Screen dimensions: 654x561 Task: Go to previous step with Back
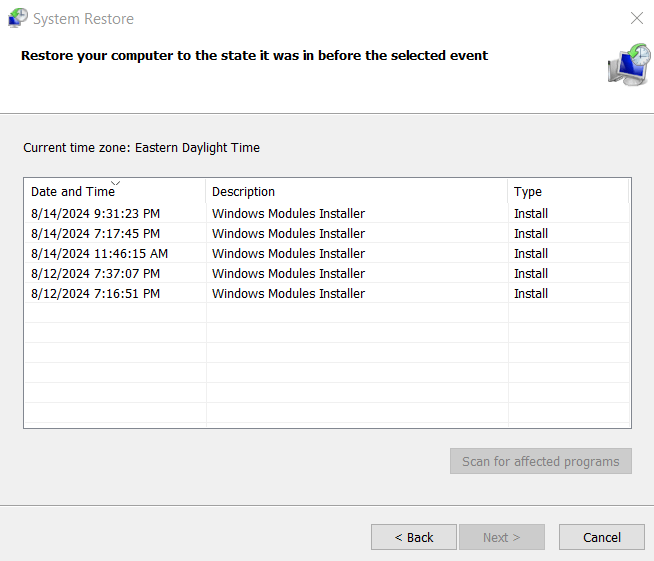coord(414,537)
